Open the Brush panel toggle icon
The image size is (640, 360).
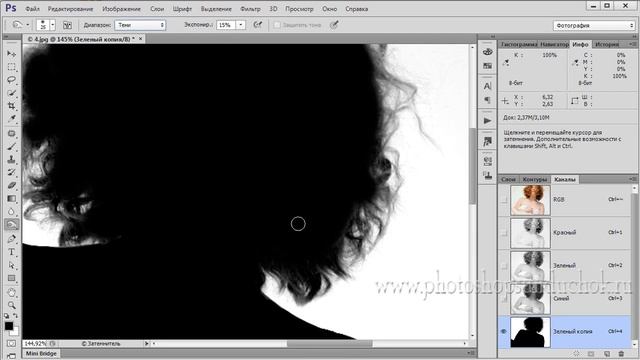pyautogui.click(x=67, y=25)
